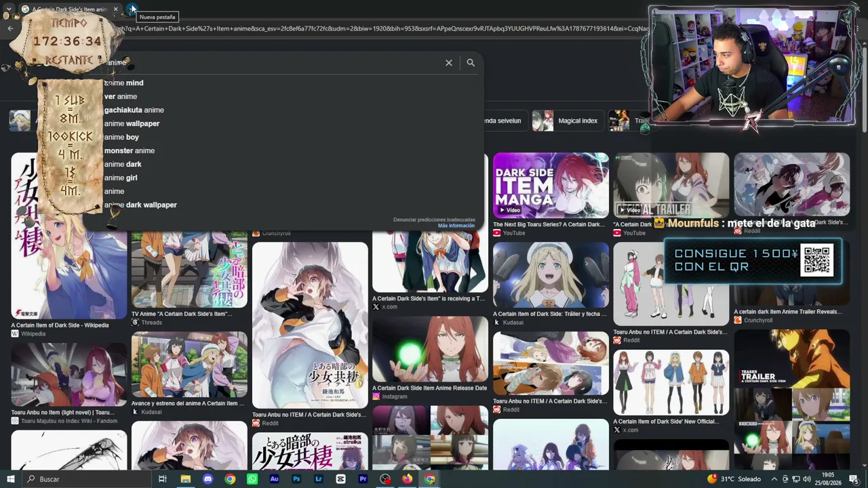This screenshot has height=488, width=868.
Task: Launch Adobe Audition from the taskbar
Action: (274, 479)
